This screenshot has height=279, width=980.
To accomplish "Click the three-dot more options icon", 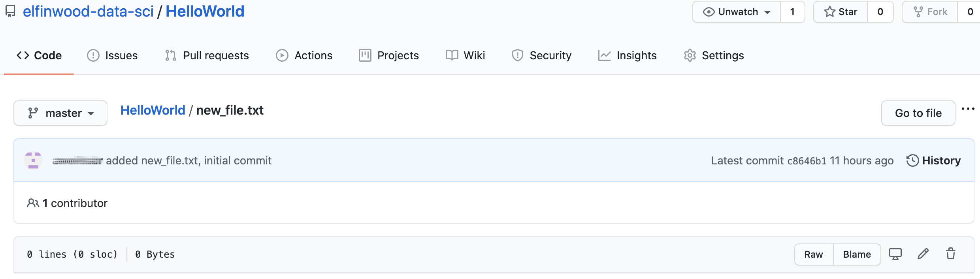I will pos(968,109).
